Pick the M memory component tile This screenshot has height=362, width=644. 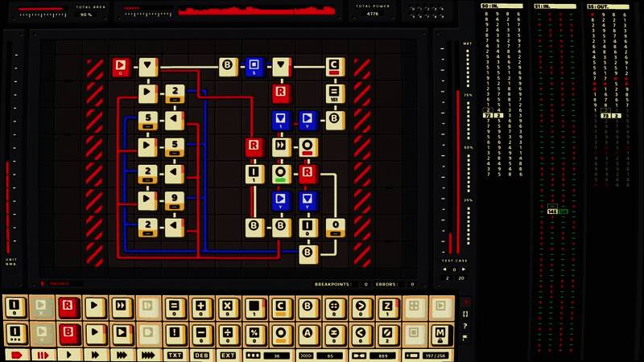[440, 332]
